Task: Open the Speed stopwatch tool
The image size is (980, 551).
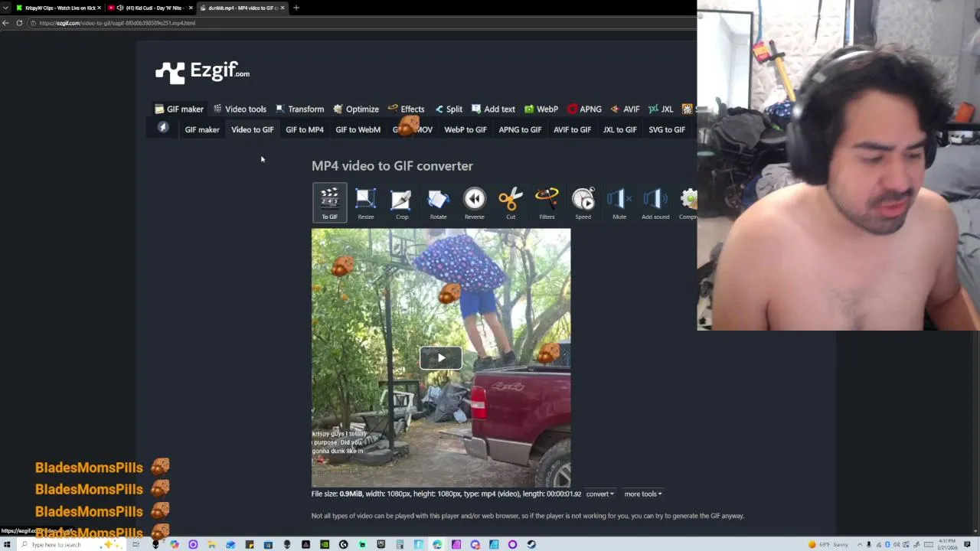Action: (x=583, y=203)
